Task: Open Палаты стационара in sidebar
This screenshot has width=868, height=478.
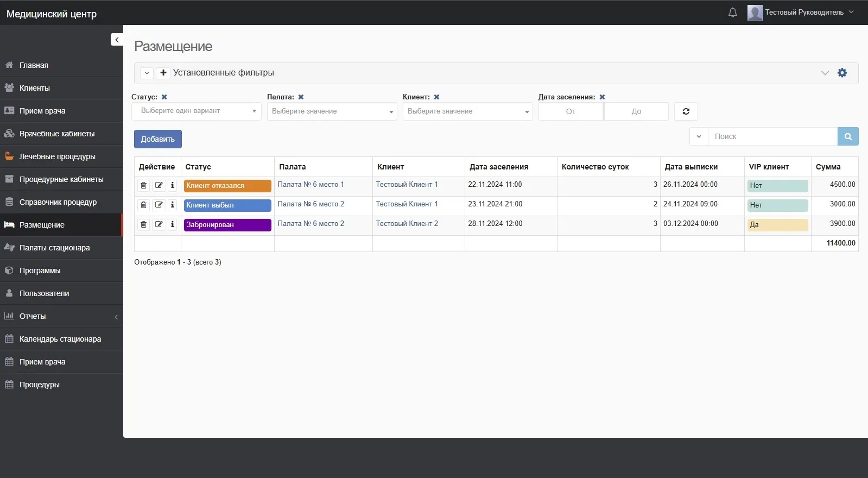Action: tap(54, 248)
